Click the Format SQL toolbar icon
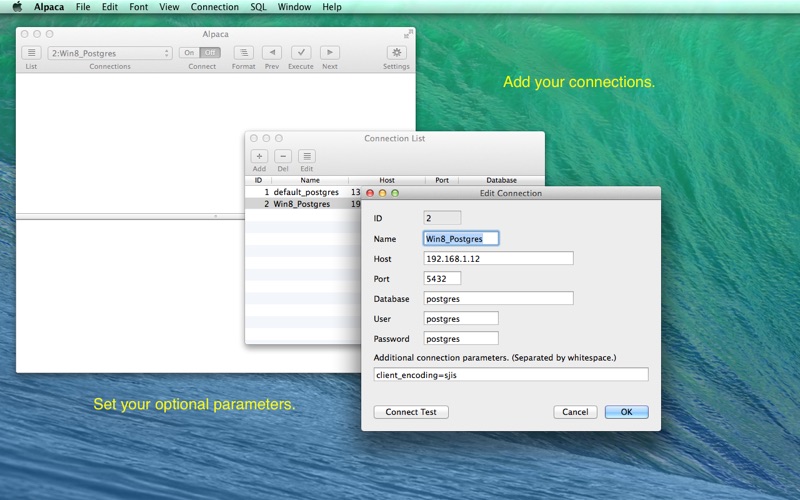The height and width of the screenshot is (500, 800). point(243,53)
